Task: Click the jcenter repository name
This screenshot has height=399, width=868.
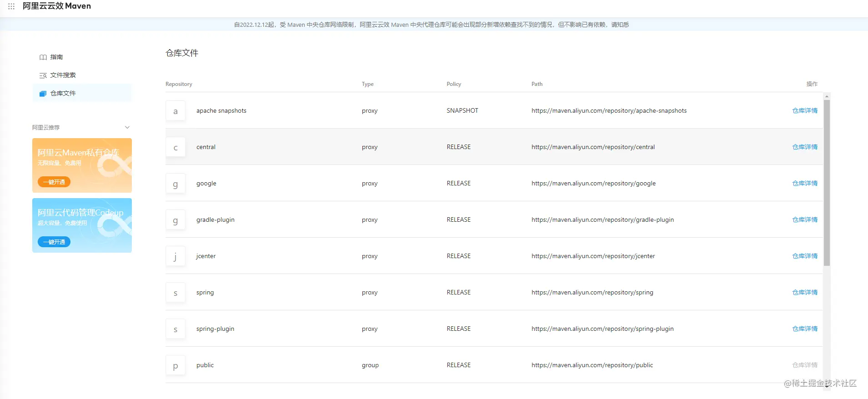Action: pyautogui.click(x=206, y=256)
